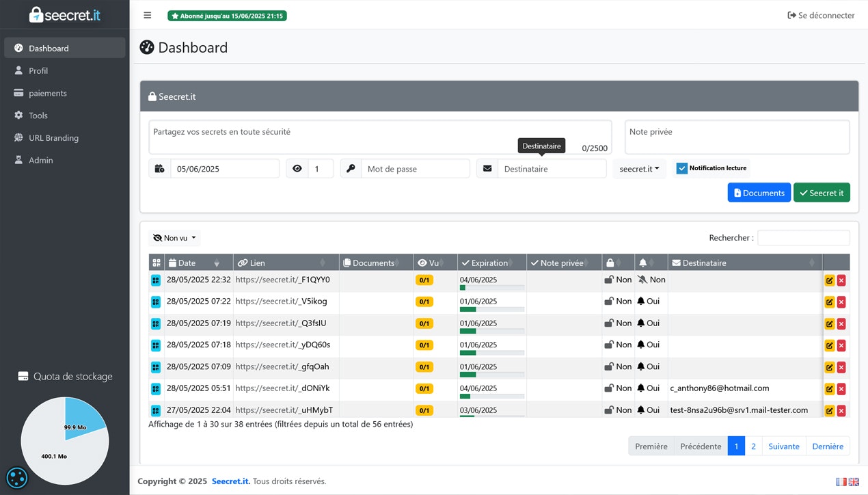Edit the _V5ikog entry

830,302
